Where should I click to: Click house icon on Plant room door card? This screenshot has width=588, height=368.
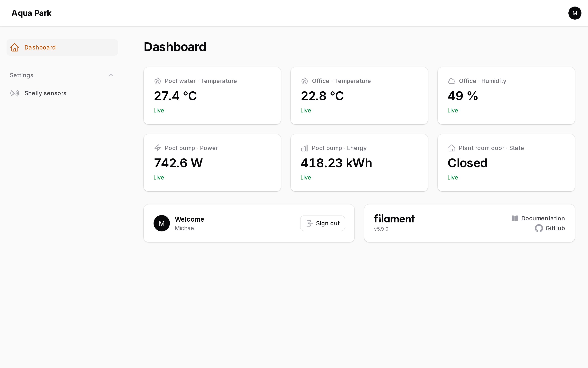pos(452,148)
